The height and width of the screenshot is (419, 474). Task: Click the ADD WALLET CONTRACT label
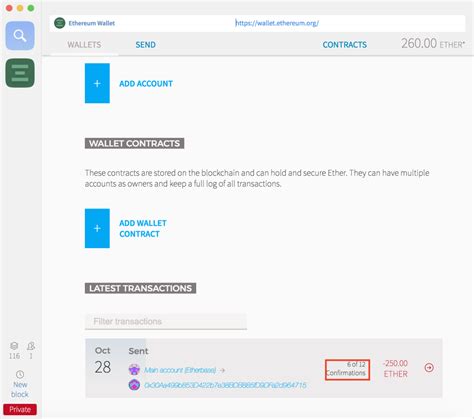(x=143, y=228)
